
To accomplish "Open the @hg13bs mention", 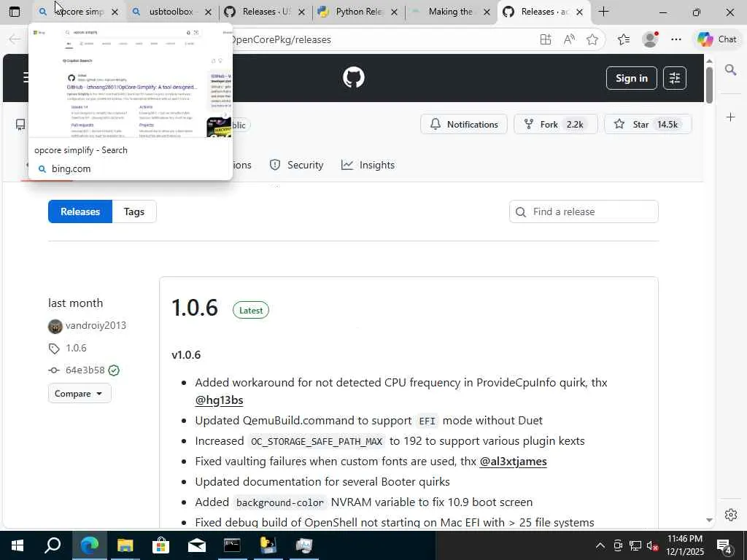I will click(219, 400).
